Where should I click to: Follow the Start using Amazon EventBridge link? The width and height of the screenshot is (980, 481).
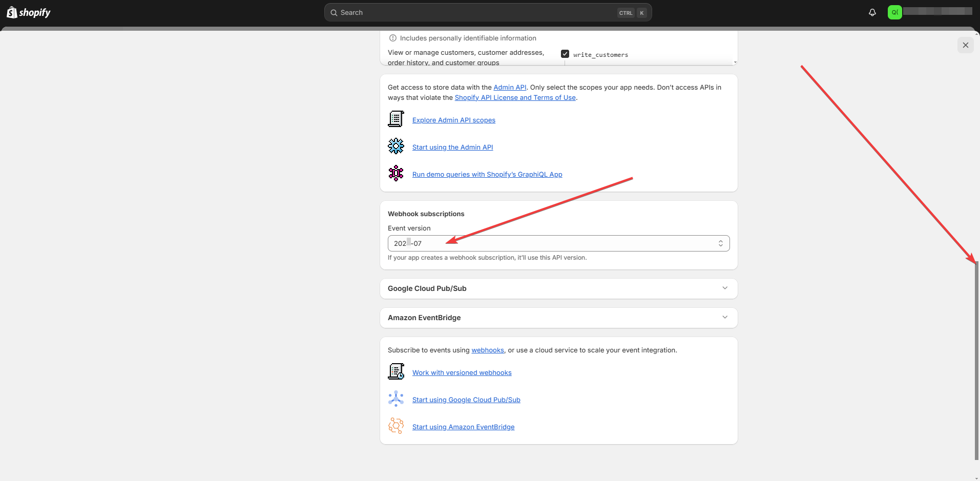coord(463,426)
